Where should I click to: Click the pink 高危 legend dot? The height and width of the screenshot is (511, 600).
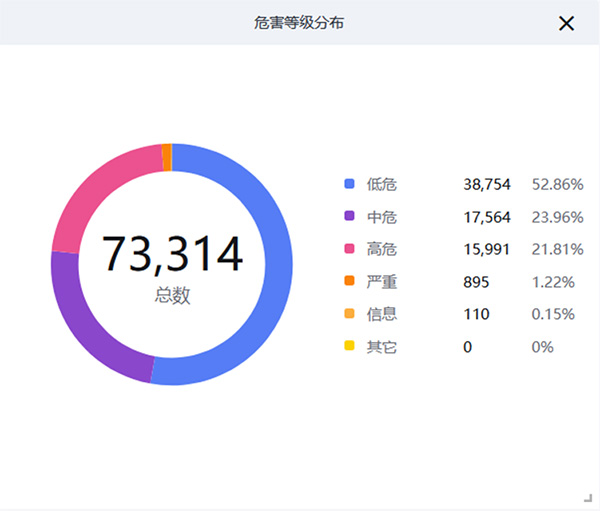coord(349,249)
